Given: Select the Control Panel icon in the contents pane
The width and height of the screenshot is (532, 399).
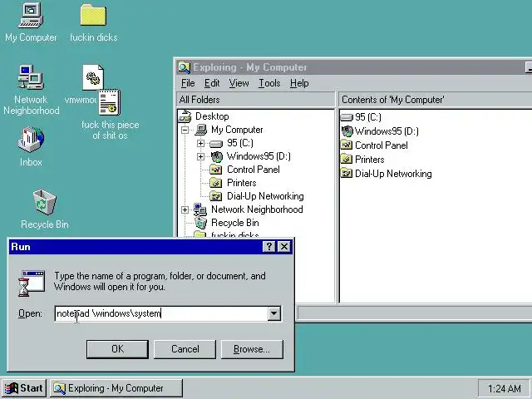Looking at the screenshot, I should tap(347, 145).
